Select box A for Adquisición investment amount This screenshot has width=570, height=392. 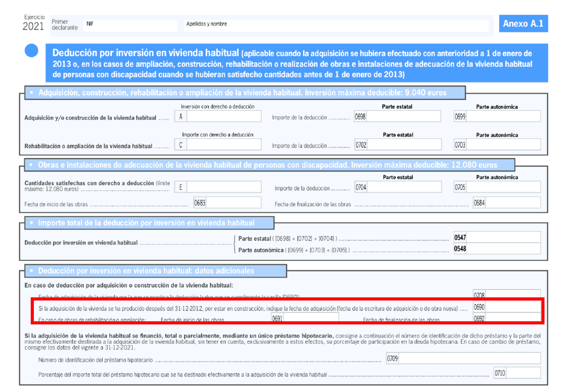(220, 117)
